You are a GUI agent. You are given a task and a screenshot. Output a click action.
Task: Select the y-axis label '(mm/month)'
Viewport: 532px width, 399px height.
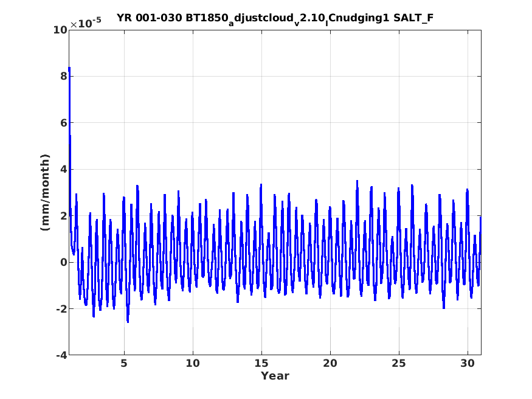(45, 192)
